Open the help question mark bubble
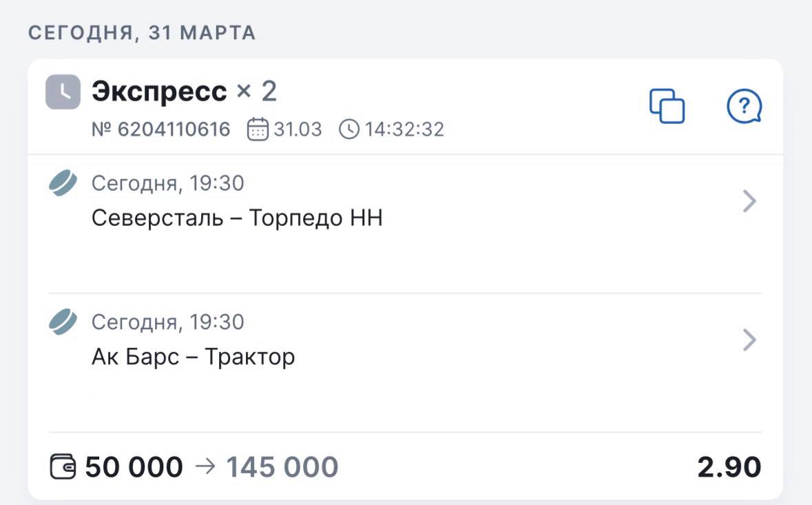Viewport: 812px width, 505px height. coord(744,107)
